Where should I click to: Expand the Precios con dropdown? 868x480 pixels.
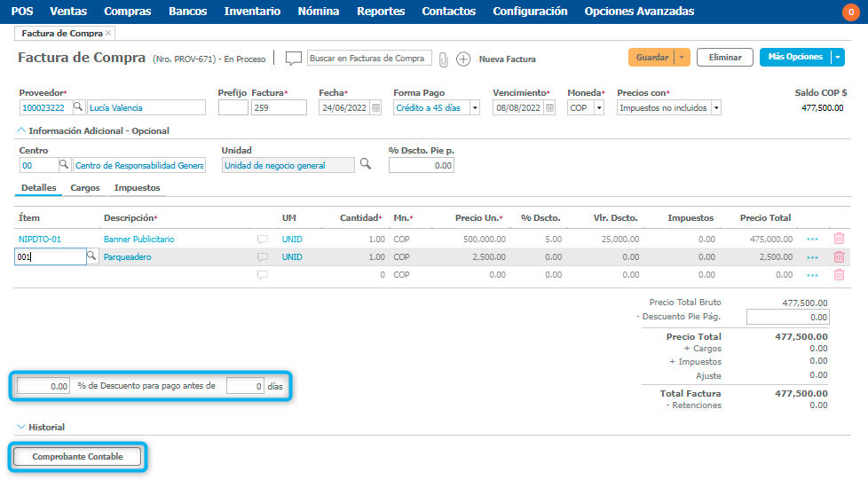point(715,108)
